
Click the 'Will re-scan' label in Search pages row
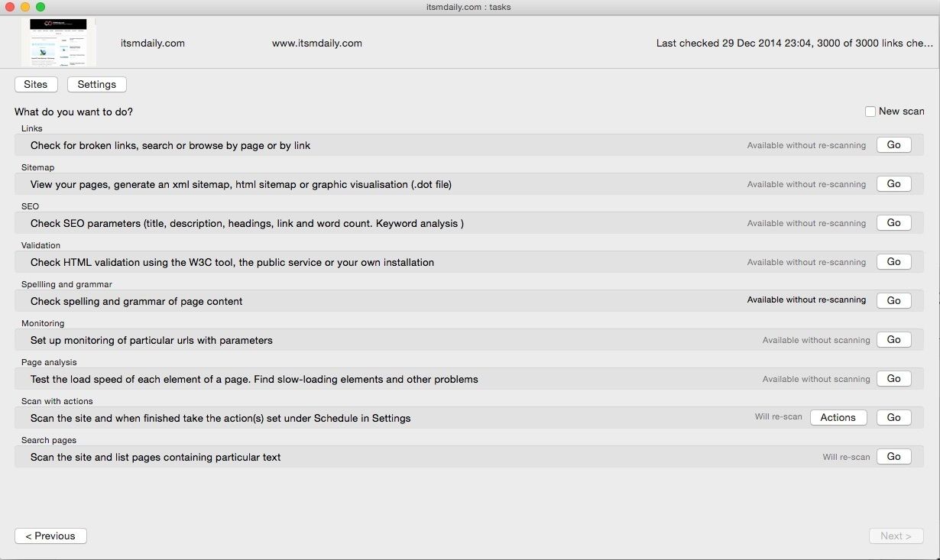(846, 457)
